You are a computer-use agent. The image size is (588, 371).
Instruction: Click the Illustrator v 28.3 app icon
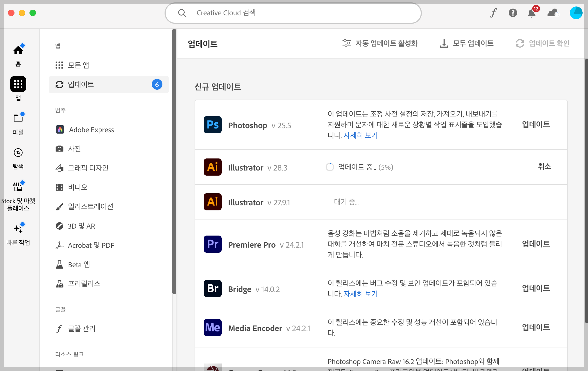[x=213, y=167]
